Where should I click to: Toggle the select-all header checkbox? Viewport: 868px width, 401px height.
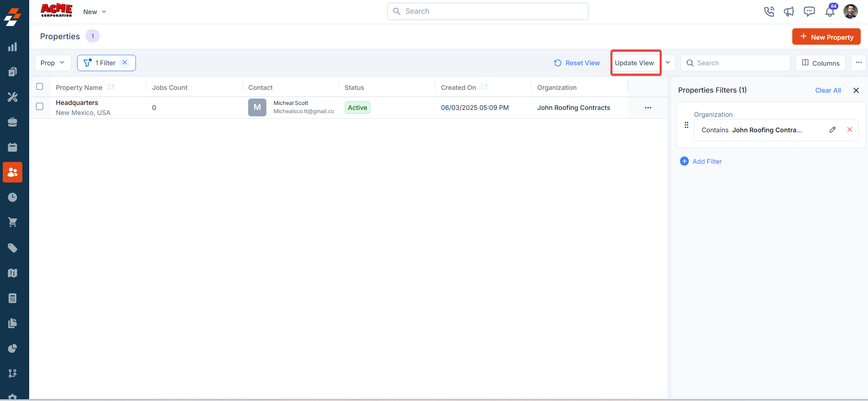click(x=40, y=87)
